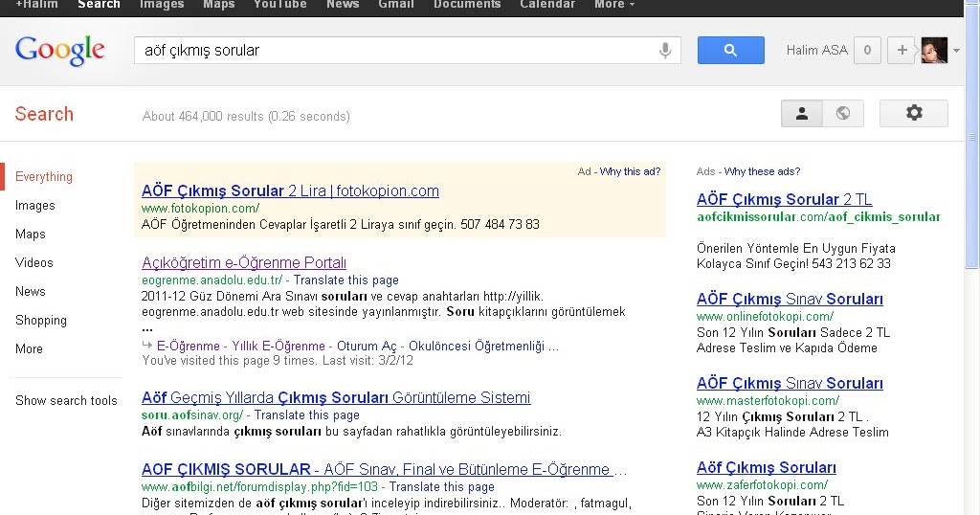Open the More dropdown in top bar
This screenshot has width=980, height=515.
pyautogui.click(x=613, y=5)
